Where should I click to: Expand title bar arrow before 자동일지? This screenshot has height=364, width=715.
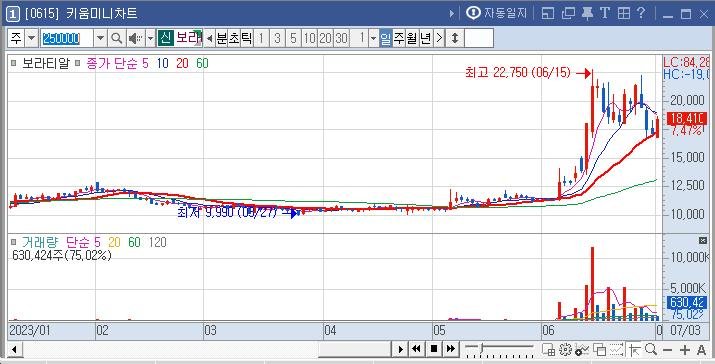tap(451, 14)
